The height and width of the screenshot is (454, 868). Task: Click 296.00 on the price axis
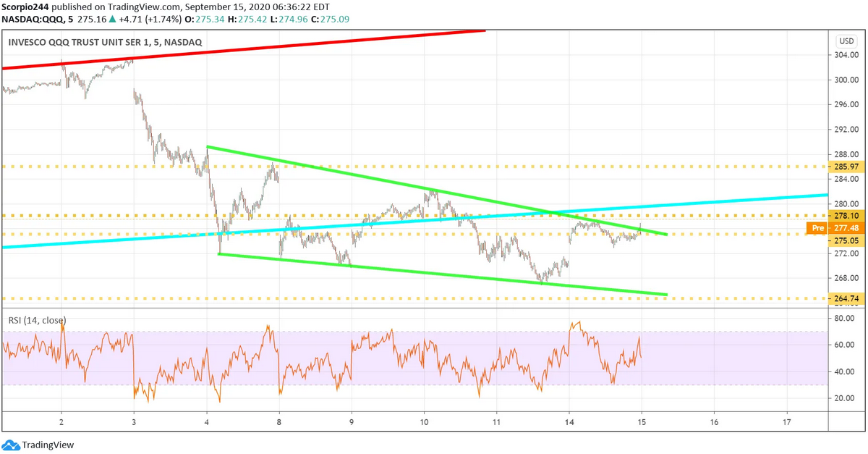click(845, 104)
